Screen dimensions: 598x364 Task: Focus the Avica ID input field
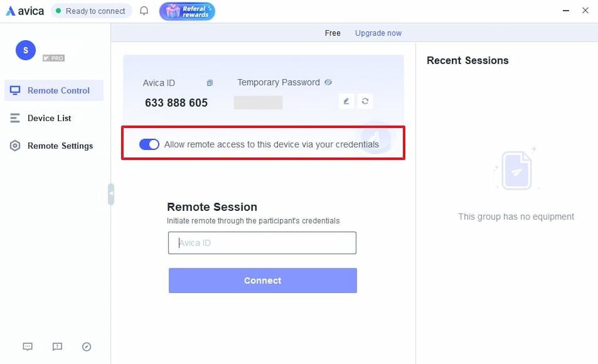click(x=262, y=243)
